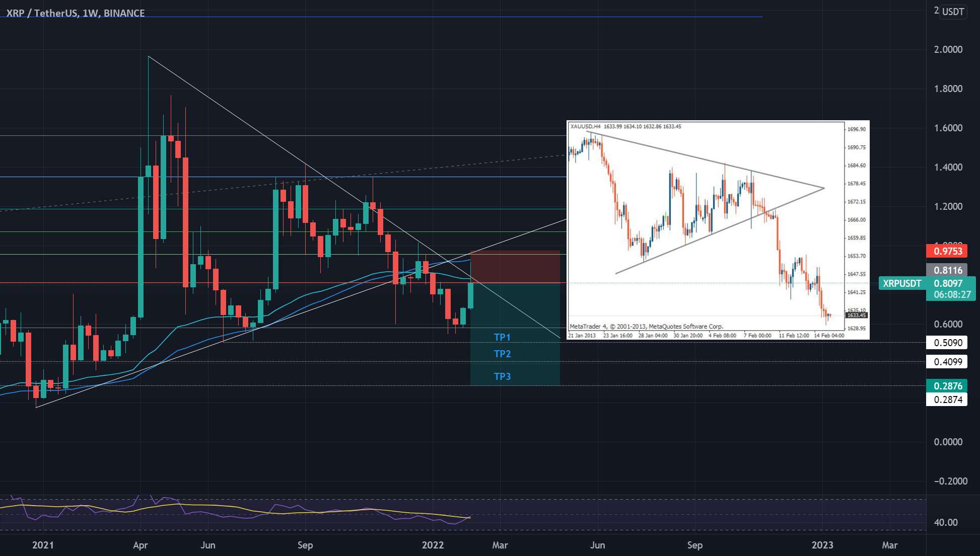Click the 2022 date label on time axis
This screenshot has height=556, width=980.
coord(433,545)
